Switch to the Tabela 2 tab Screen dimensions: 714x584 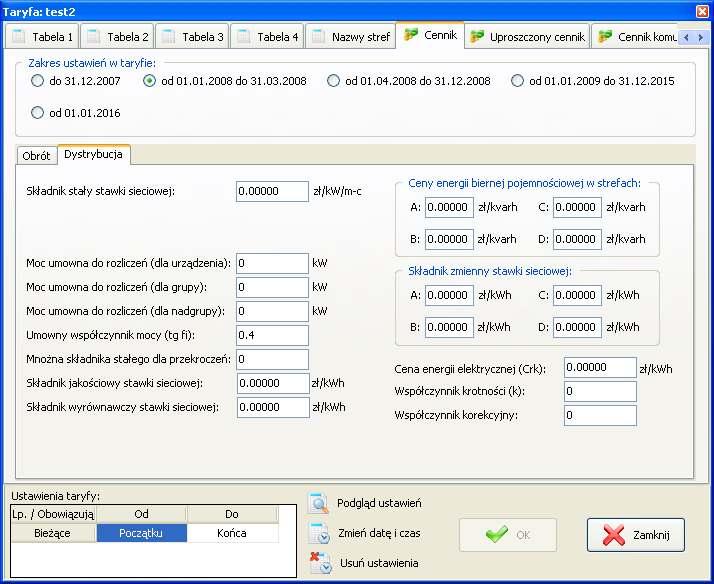[x=117, y=36]
